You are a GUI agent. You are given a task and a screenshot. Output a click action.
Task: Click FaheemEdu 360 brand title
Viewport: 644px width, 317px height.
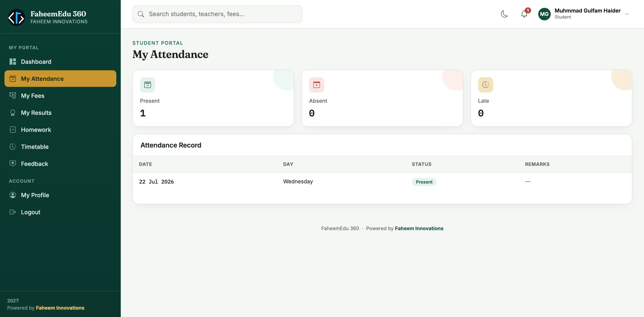pos(58,14)
